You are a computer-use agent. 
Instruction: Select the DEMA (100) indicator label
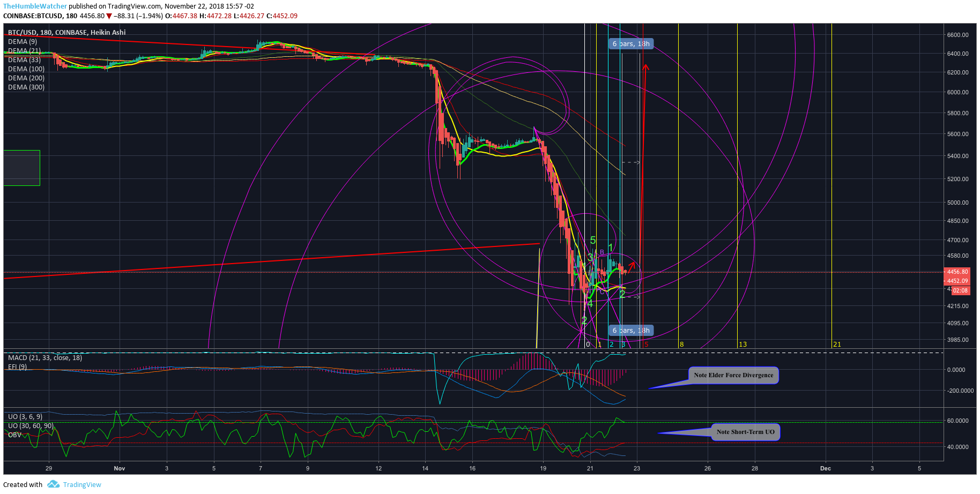click(26, 69)
